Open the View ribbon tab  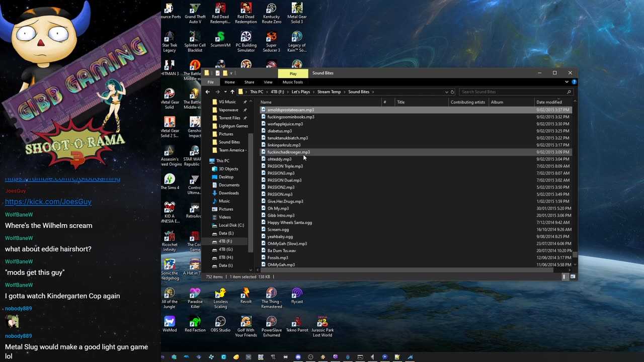[x=268, y=82]
